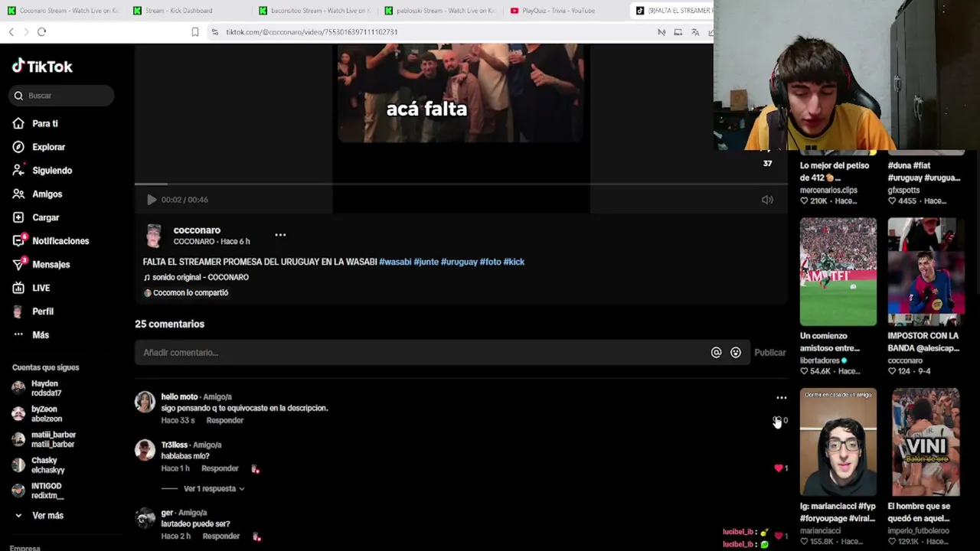Open the Siguiendo feed

click(x=51, y=171)
